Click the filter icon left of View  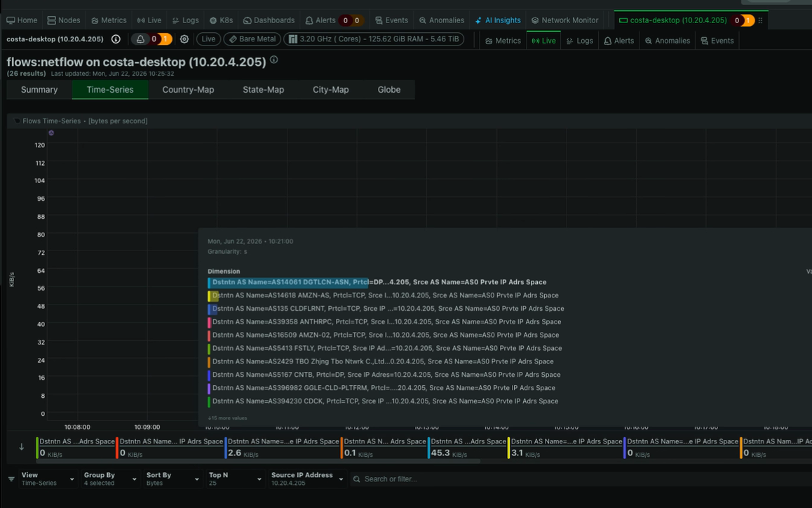pos(11,479)
